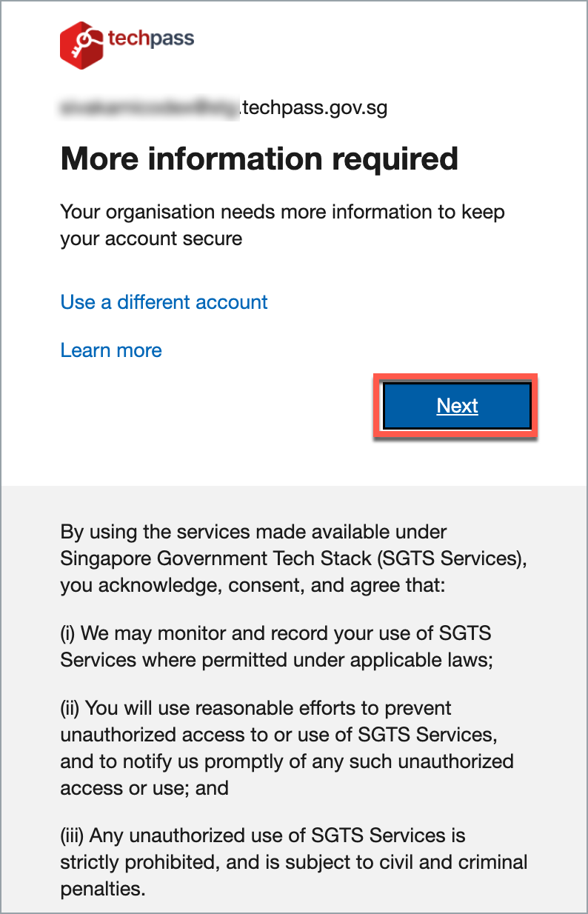Click the SGTS Services consent paragraph
The width and height of the screenshot is (588, 914).
pyautogui.click(x=293, y=558)
